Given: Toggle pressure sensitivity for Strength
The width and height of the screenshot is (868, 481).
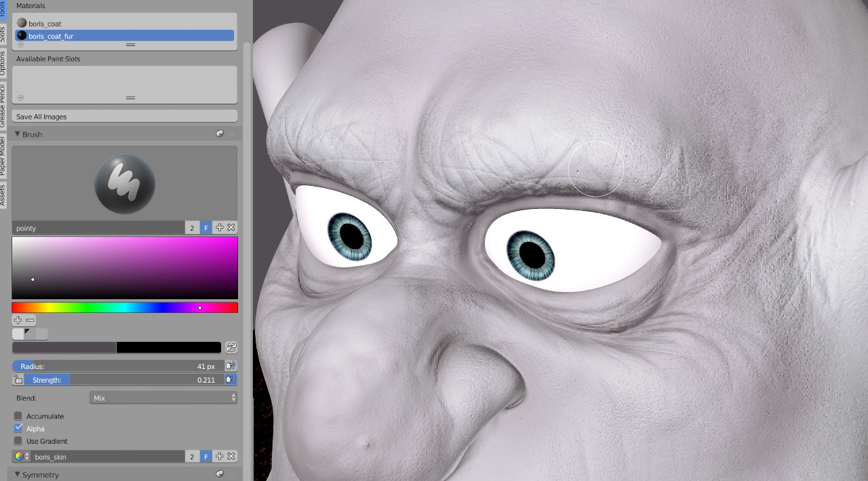Looking at the screenshot, I should pos(231,380).
